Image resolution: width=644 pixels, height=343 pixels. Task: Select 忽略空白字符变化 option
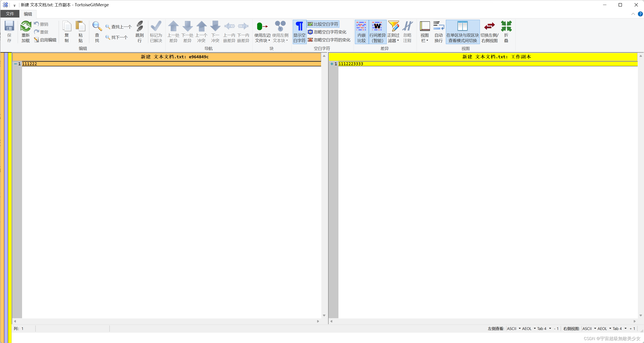point(327,32)
